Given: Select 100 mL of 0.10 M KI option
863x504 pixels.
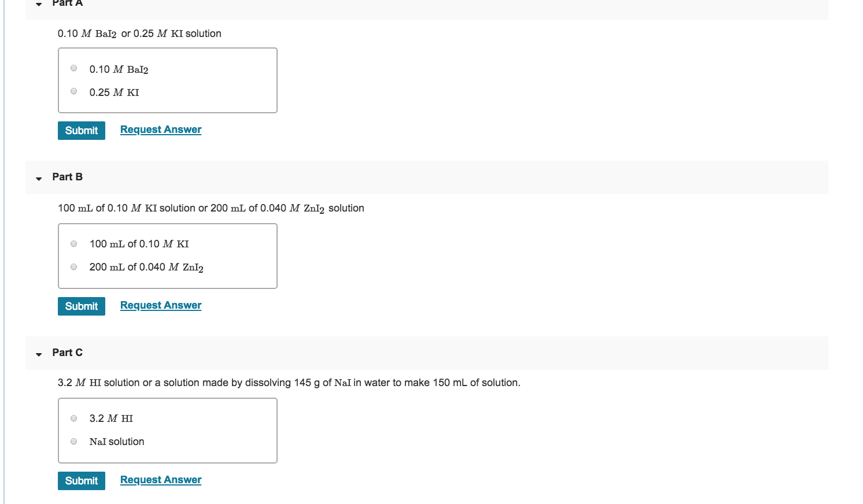Looking at the screenshot, I should coord(73,244).
